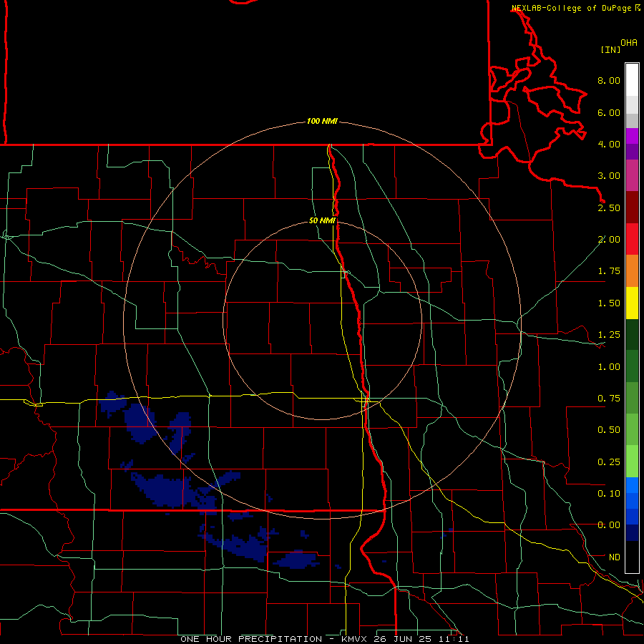Click the black ND legend swatch

click(632, 557)
